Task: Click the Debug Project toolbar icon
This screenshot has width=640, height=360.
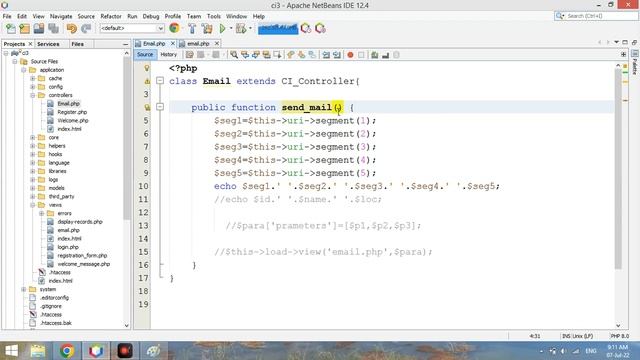Action: coord(241,29)
